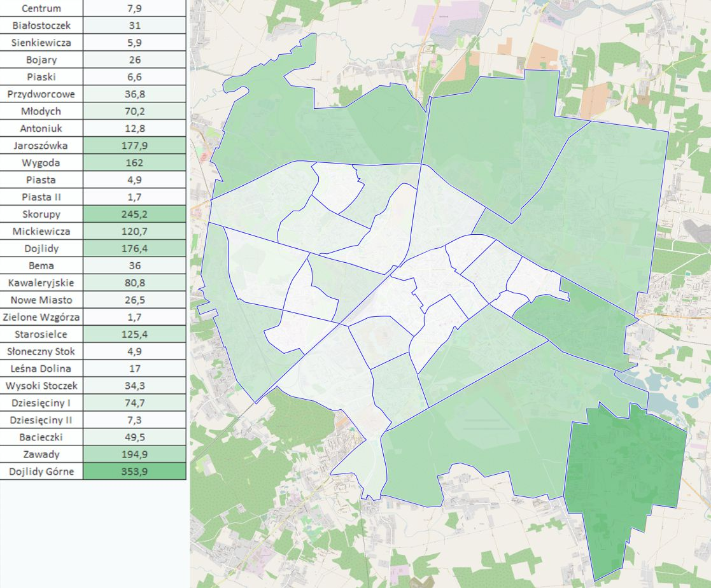Select the Antoniuk name cell
This screenshot has height=588, width=711.
point(41,129)
